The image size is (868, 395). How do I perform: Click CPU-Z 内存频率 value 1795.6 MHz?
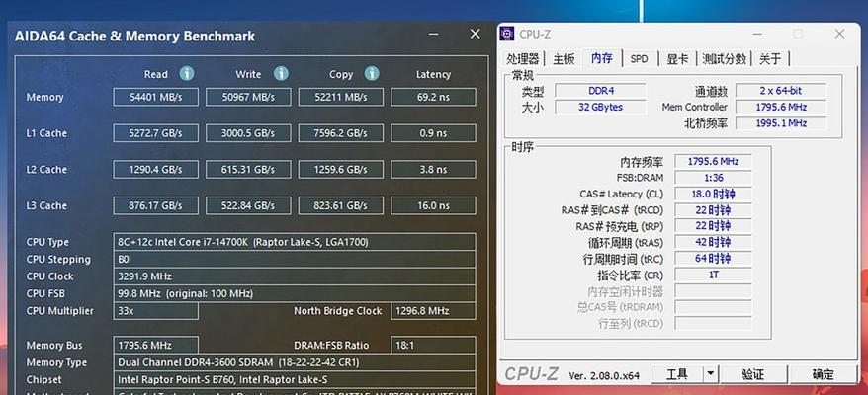(x=713, y=162)
